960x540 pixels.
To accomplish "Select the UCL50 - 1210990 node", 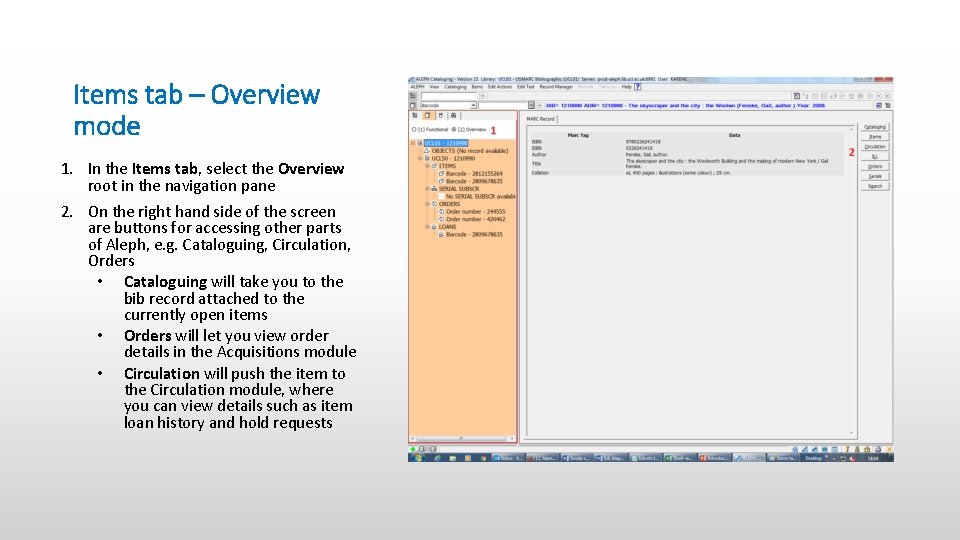I will coord(453,158).
